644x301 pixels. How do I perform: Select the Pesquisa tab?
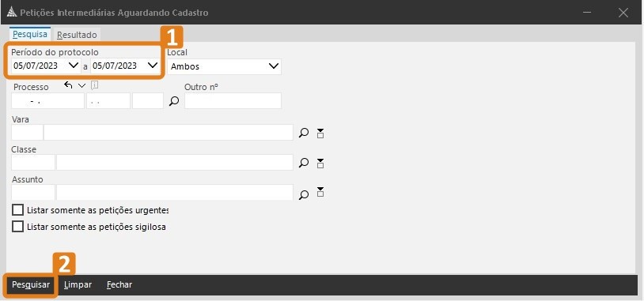[x=29, y=34]
